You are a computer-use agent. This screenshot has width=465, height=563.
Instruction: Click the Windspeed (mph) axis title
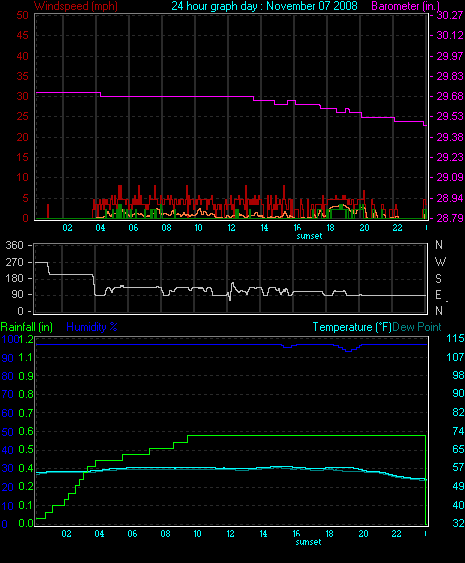pyautogui.click(x=76, y=6)
